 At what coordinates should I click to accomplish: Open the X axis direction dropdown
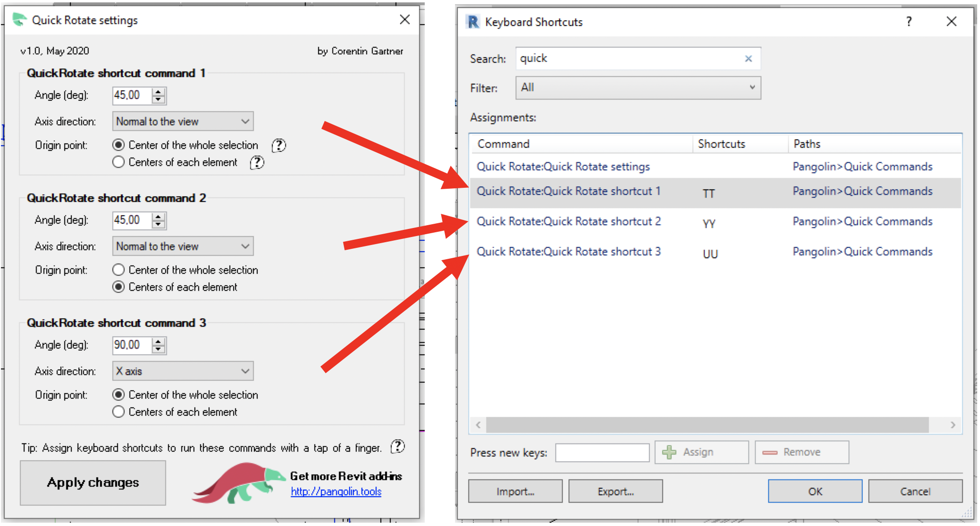pos(183,371)
